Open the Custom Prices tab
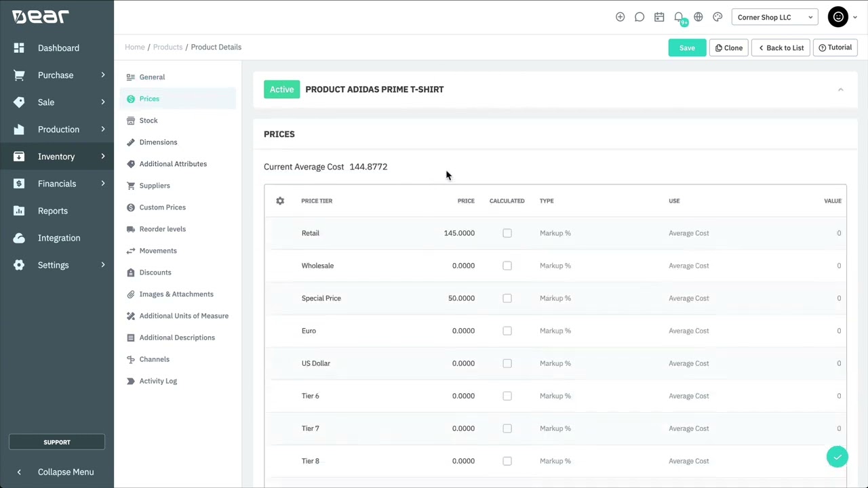868x488 pixels. (178, 207)
